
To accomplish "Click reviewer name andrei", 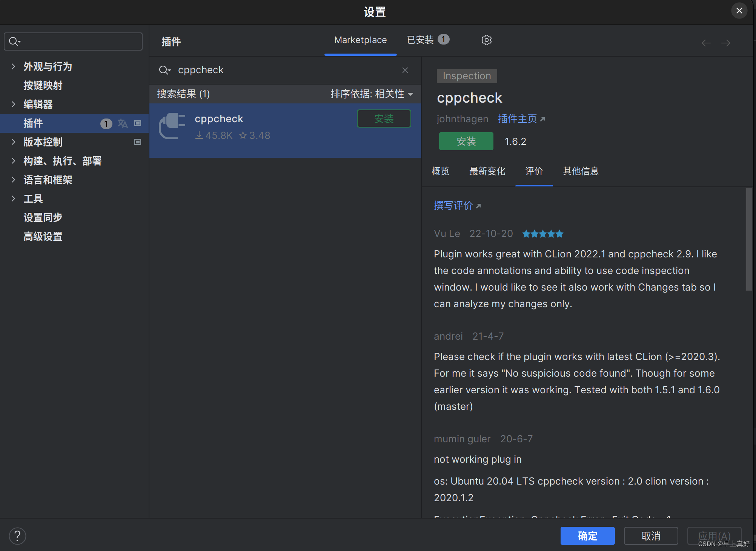I will [x=448, y=337].
